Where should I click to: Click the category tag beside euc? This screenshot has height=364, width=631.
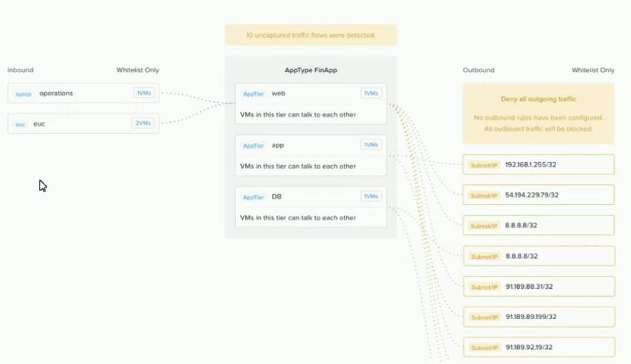click(x=21, y=124)
